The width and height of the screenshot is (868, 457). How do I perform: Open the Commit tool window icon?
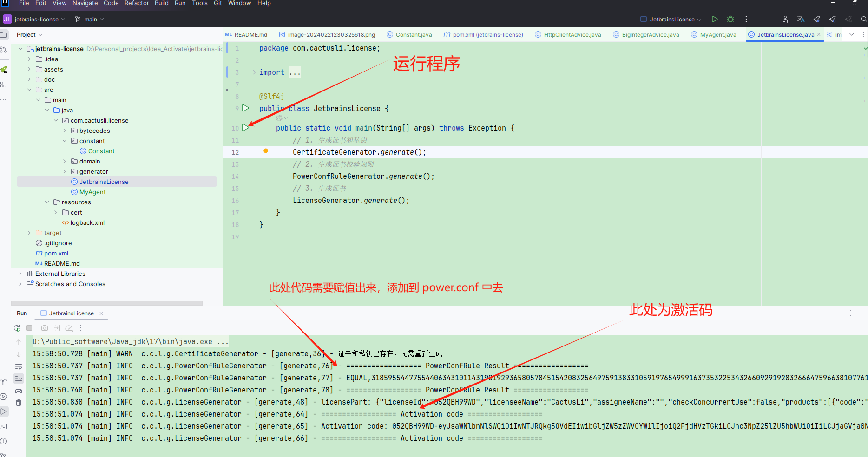3,50
